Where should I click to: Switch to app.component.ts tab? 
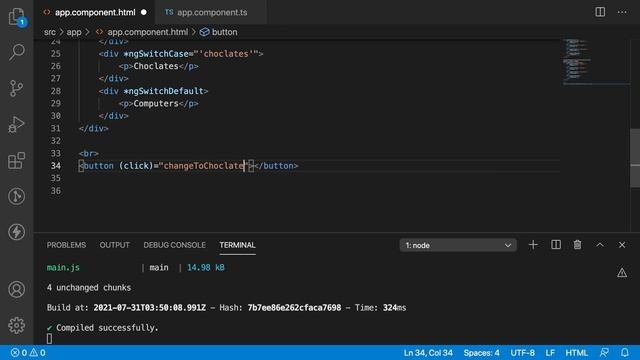(x=212, y=12)
